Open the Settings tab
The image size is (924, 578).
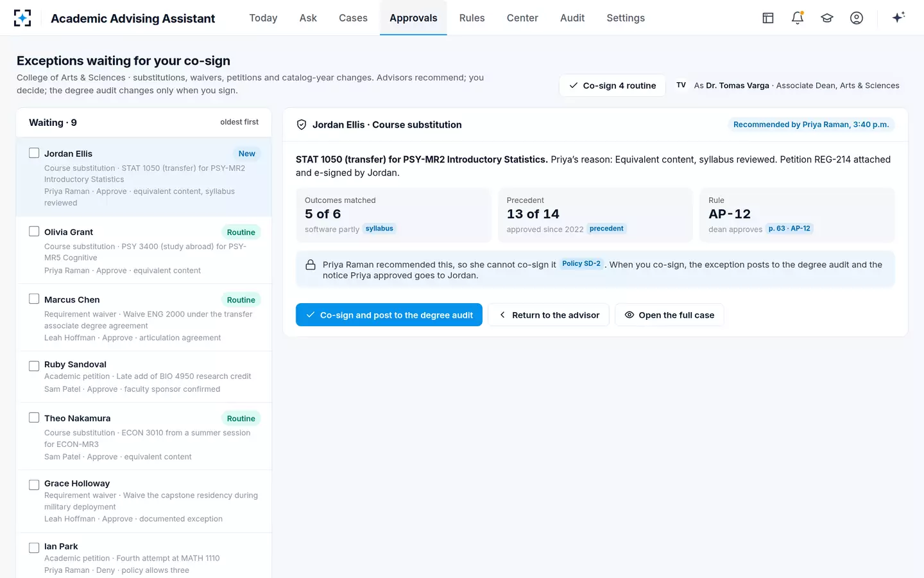626,18
